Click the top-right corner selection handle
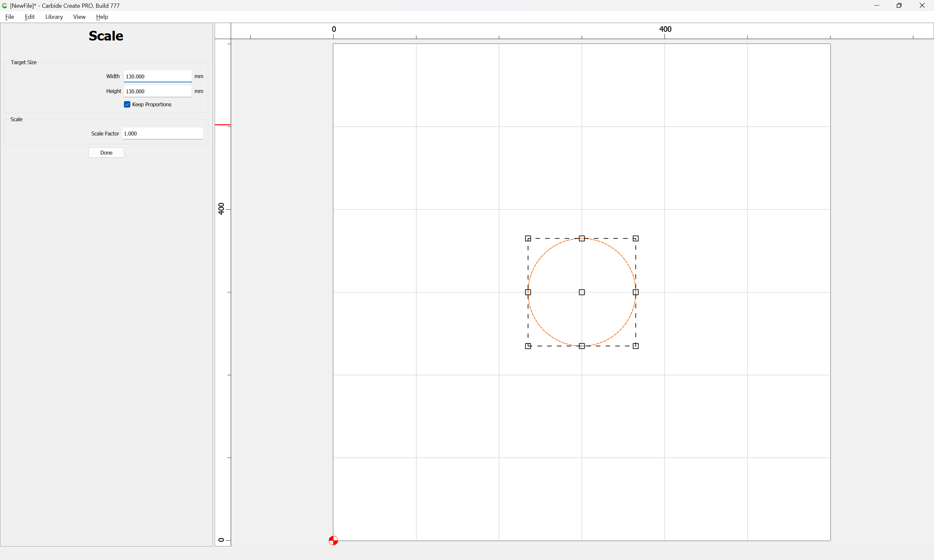934x560 pixels. coord(635,239)
